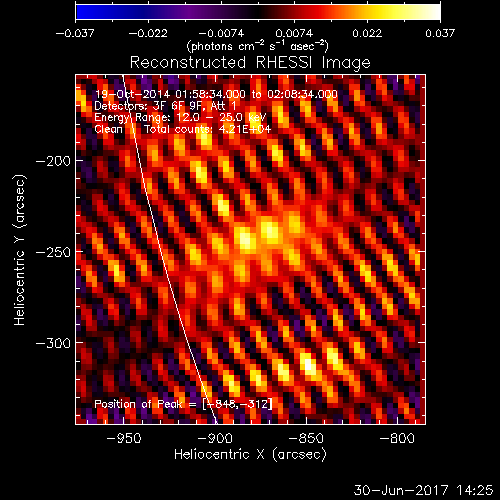
Task: Click the 'Energy Range: 12.0 - 25.0 keV' text
Action: click(x=180, y=117)
